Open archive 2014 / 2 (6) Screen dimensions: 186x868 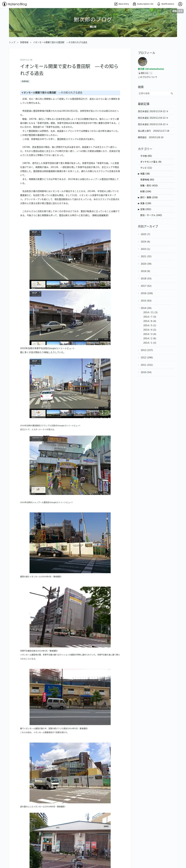point(149,339)
